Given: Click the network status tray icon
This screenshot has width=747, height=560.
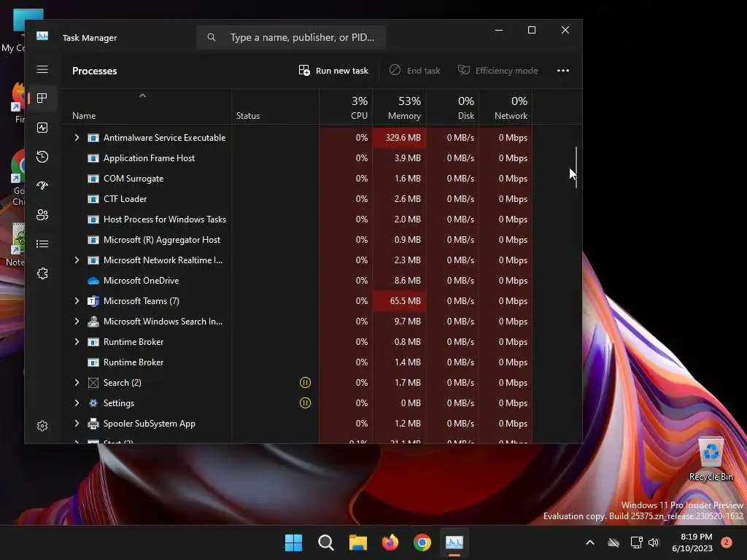Looking at the screenshot, I should (636, 542).
